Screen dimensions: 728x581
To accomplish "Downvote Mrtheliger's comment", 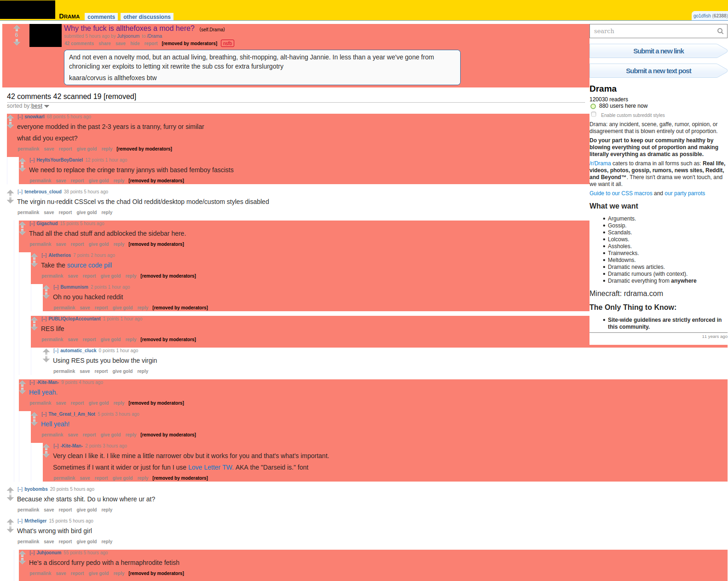I will click(10, 530).
